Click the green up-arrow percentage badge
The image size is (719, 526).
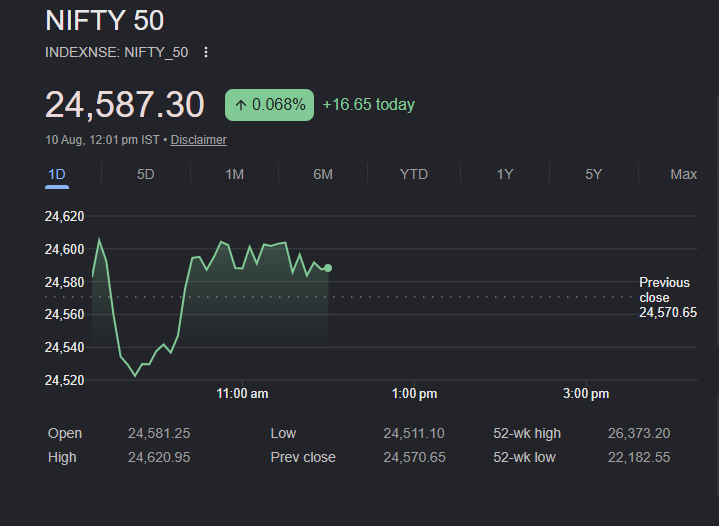(269, 105)
